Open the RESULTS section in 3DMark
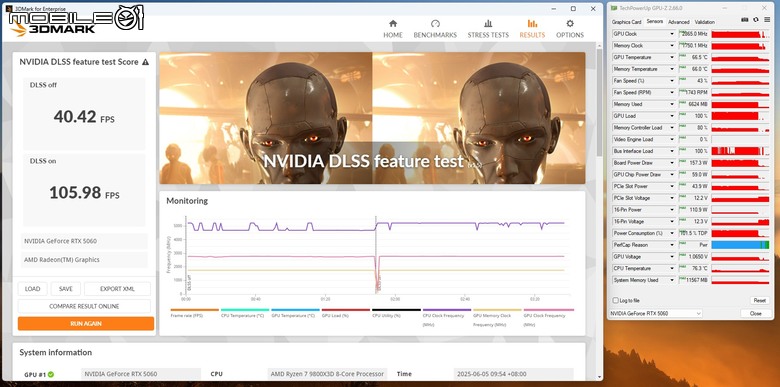Image resolution: width=780 pixels, height=387 pixels. (x=532, y=29)
